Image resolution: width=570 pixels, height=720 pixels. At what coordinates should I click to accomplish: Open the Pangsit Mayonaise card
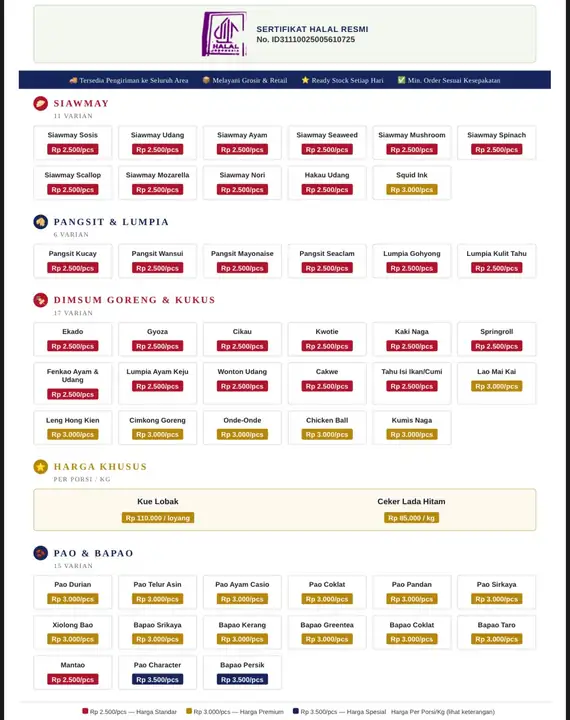(242, 261)
